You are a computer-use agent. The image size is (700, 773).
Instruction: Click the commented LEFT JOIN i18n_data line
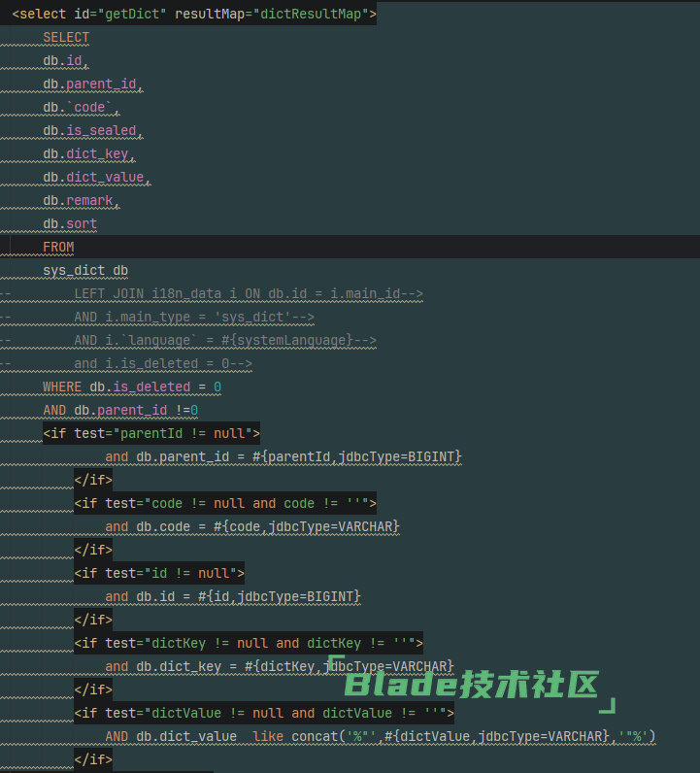click(x=249, y=294)
